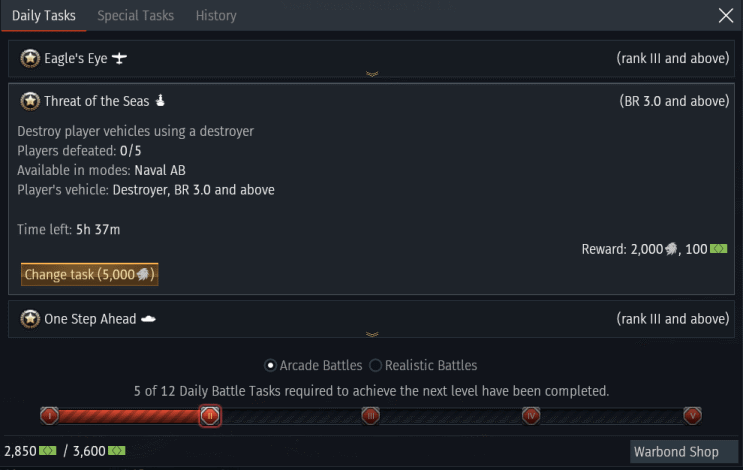Screen dimensions: 743x470
Task: Click the ship icon beside Threat of the Seas
Action: tap(159, 100)
